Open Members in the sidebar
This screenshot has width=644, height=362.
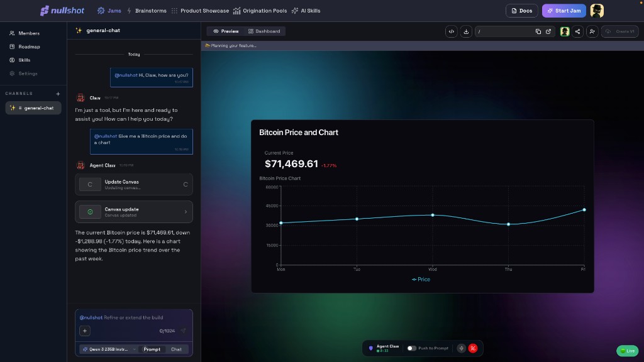click(25, 33)
